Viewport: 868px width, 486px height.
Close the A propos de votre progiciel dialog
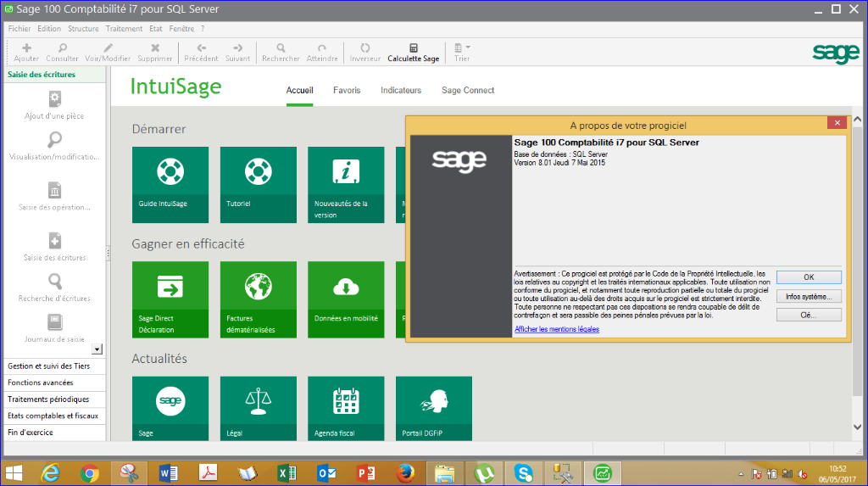tap(837, 123)
